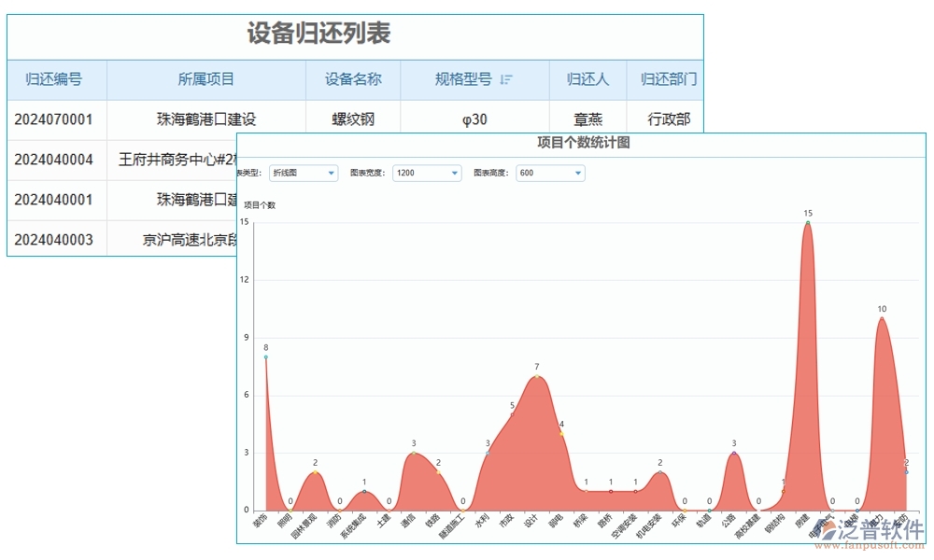
Task: Click the sort icon on 规格型号 column header
Action: pyautogui.click(x=506, y=79)
